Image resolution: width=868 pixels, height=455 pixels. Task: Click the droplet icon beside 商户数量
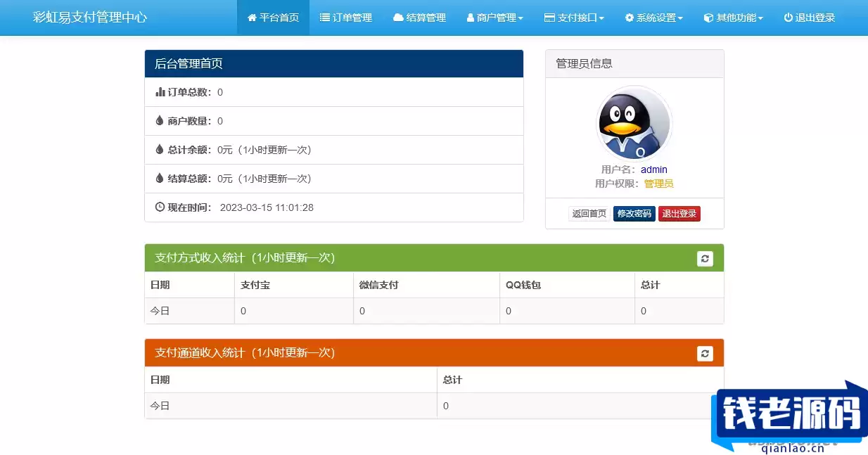pos(160,121)
